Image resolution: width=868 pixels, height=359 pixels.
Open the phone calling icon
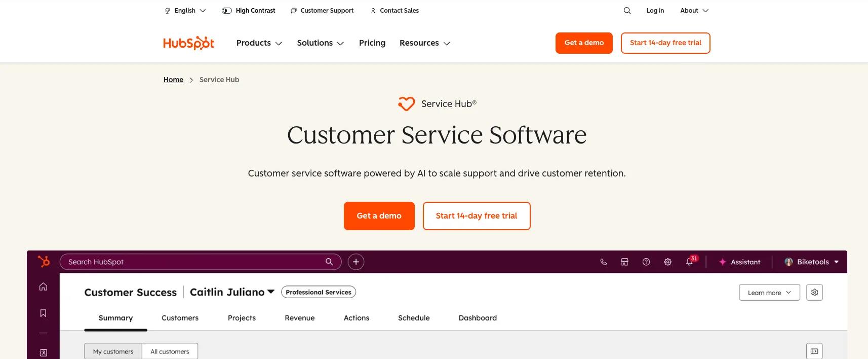603,262
